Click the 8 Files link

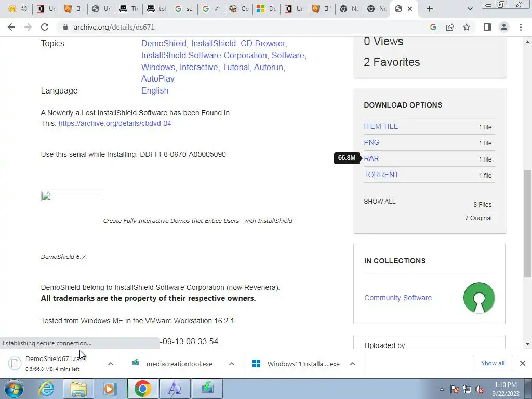pos(483,205)
